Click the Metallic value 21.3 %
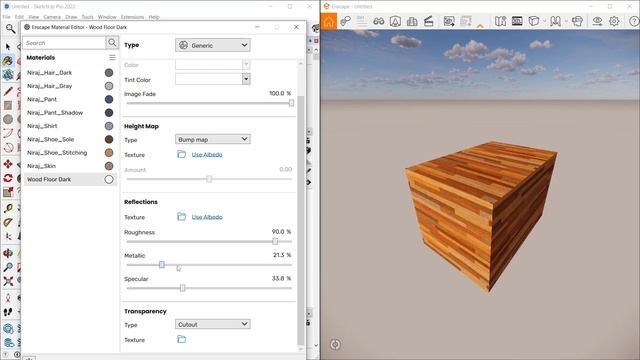 pos(282,255)
